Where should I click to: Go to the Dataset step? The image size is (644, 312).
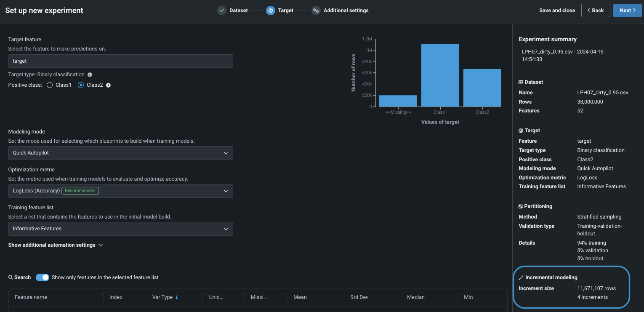click(x=238, y=11)
